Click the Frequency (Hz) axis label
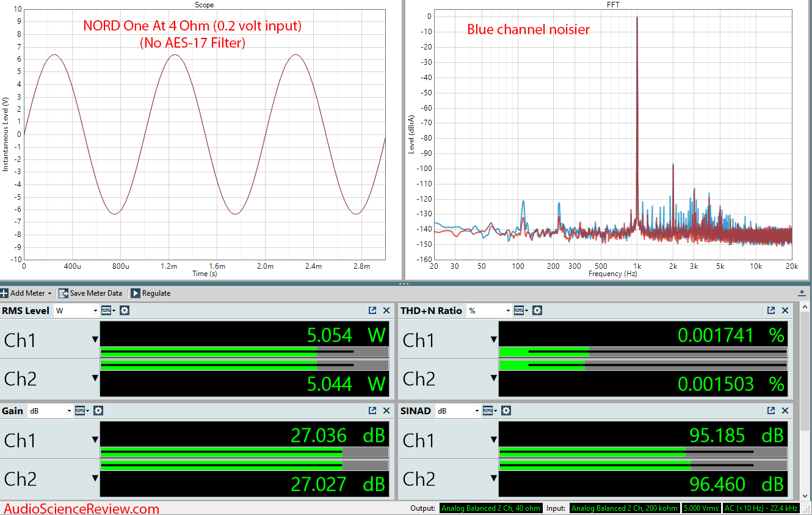This screenshot has width=812, height=515. click(614, 274)
